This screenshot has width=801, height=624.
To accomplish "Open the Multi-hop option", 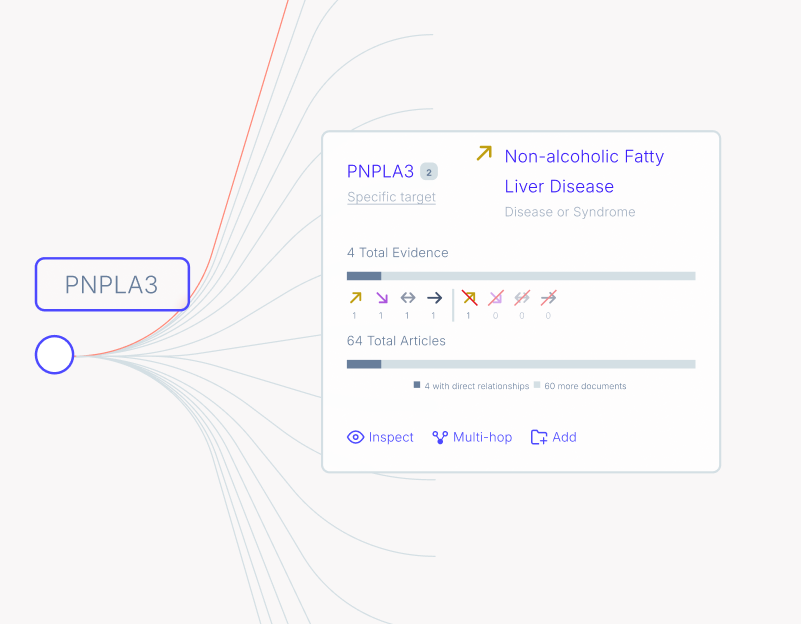I will tap(472, 437).
